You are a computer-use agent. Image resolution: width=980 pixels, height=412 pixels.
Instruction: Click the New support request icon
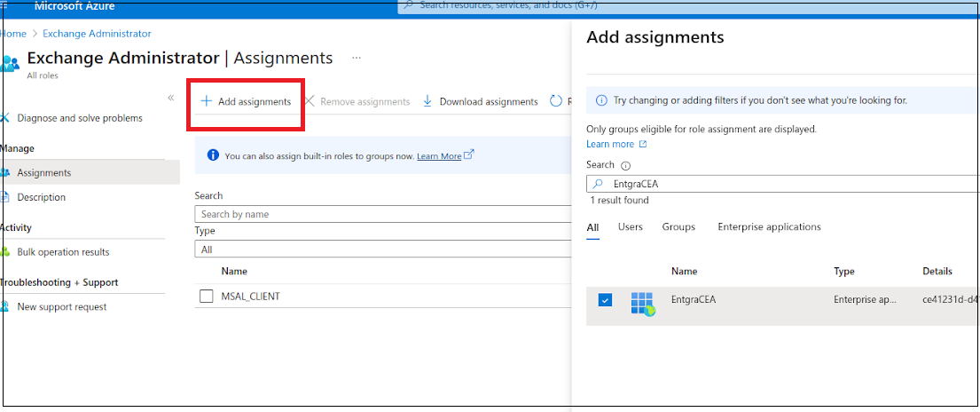click(4, 307)
